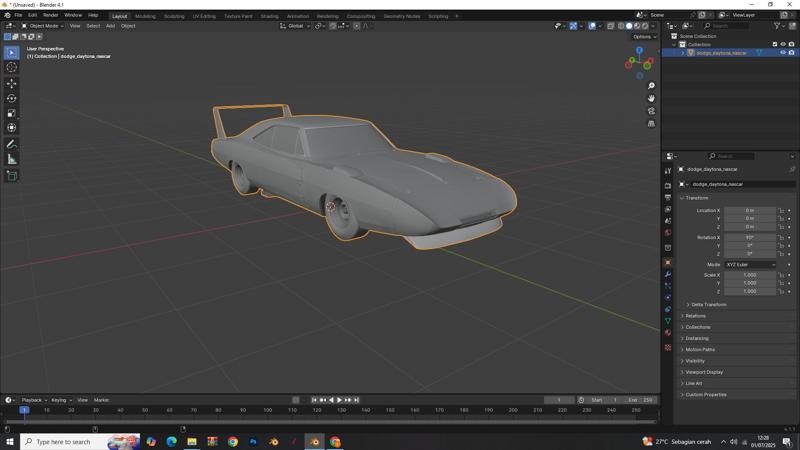The image size is (800, 450).
Task: Toggle Show Overlays button
Action: (x=592, y=26)
